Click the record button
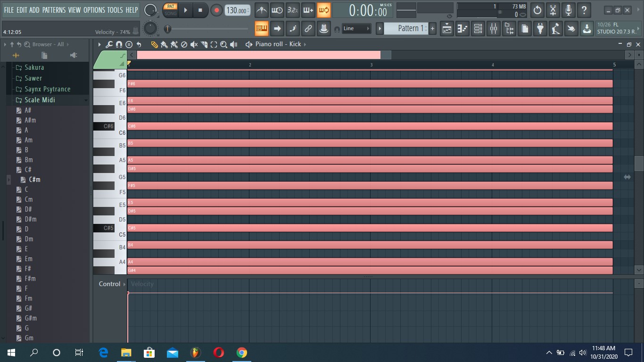The height and width of the screenshot is (362, 644). click(216, 10)
